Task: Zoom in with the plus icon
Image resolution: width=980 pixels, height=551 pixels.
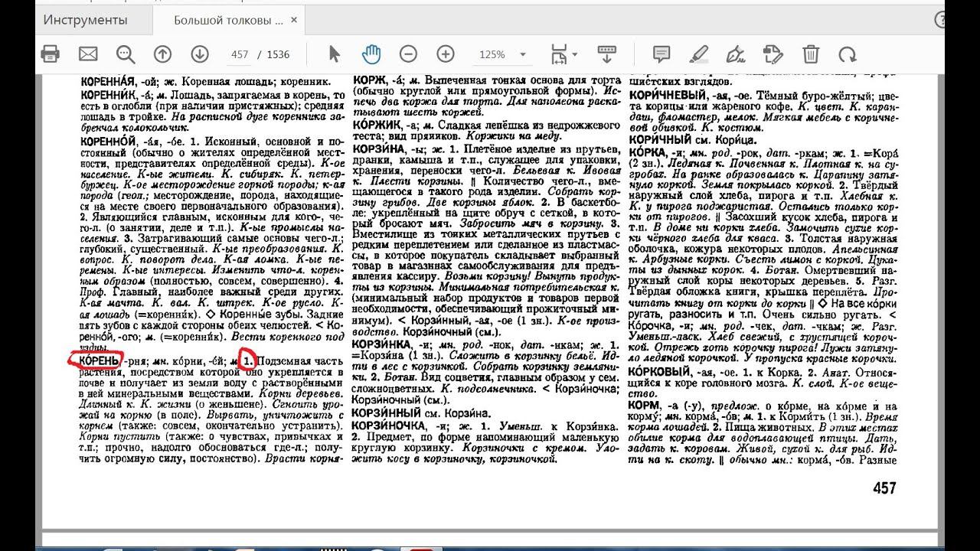Action: pos(446,54)
